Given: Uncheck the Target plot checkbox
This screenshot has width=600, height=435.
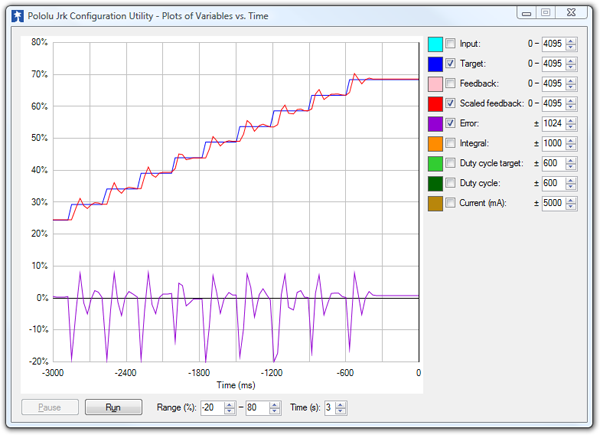Looking at the screenshot, I should click(451, 64).
